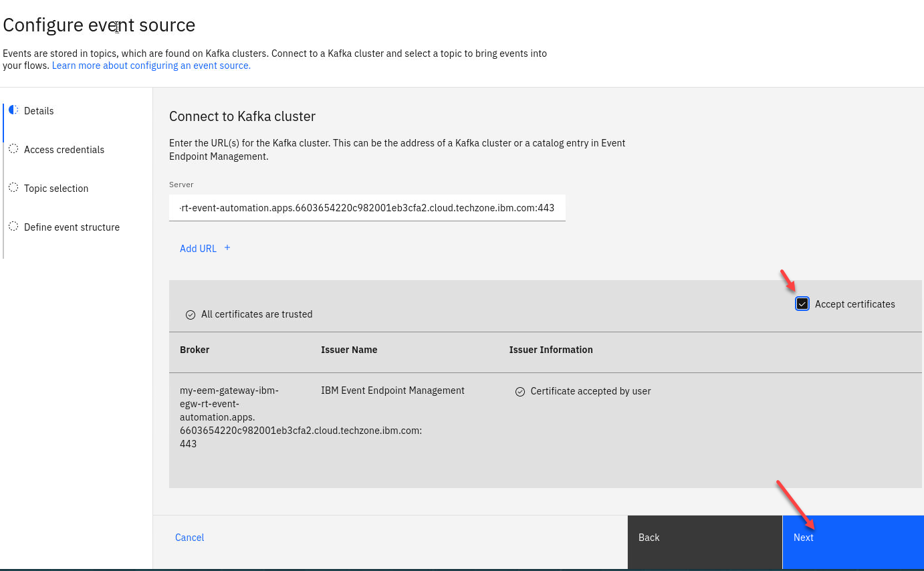Click the Access credentials step circle icon
The width and height of the screenshot is (924, 571).
coord(13,149)
